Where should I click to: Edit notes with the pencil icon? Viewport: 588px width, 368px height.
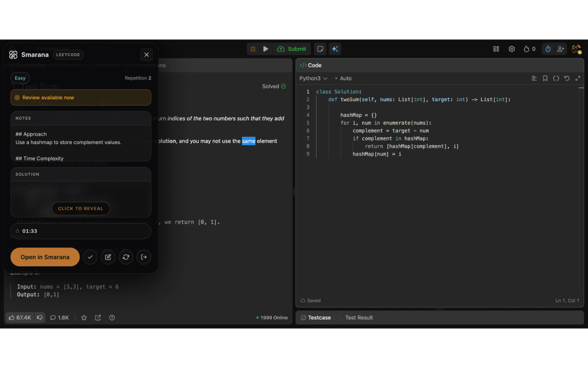(x=108, y=257)
